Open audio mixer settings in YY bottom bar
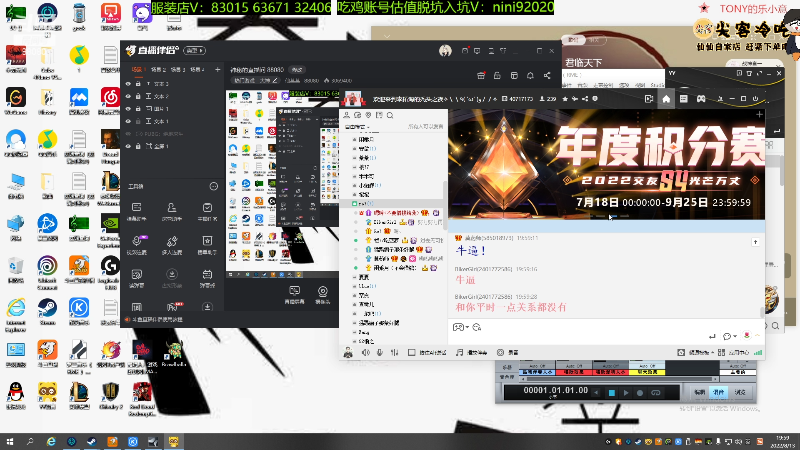800x450 pixels. point(395,353)
